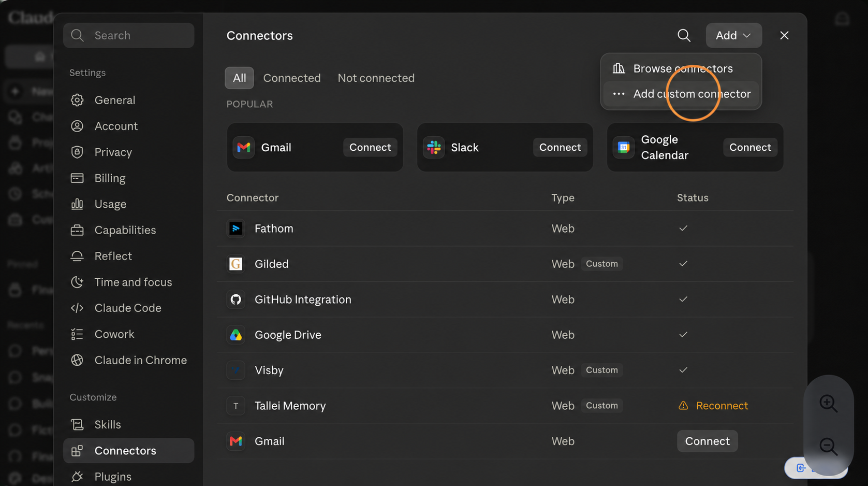This screenshot has width=868, height=486.
Task: Click the Custom badge on Visby row
Action: click(601, 370)
